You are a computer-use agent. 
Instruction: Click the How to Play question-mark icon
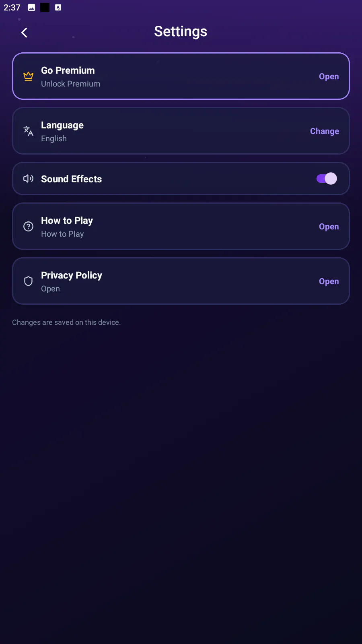[x=28, y=226]
